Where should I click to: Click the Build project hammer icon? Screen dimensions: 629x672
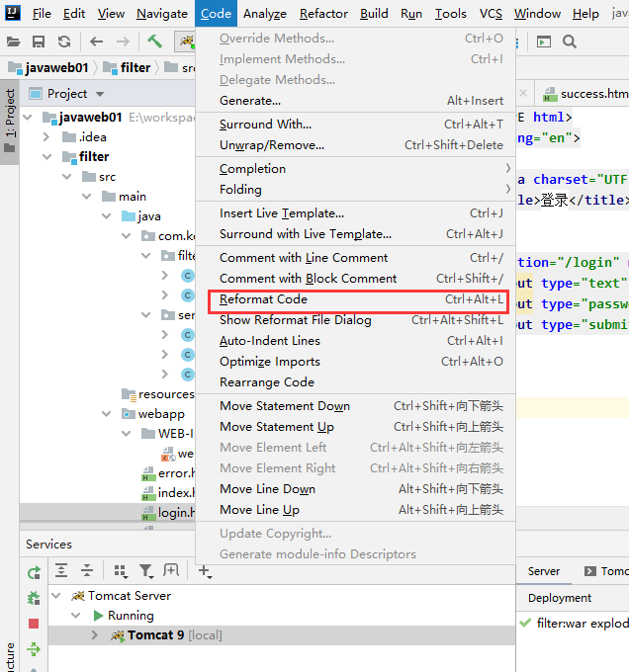coord(155,42)
